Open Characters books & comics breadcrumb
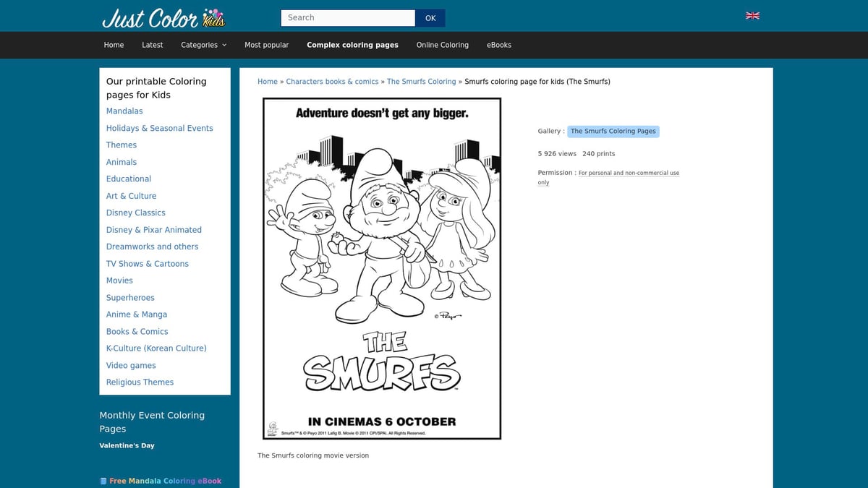The height and width of the screenshot is (488, 868). click(332, 82)
